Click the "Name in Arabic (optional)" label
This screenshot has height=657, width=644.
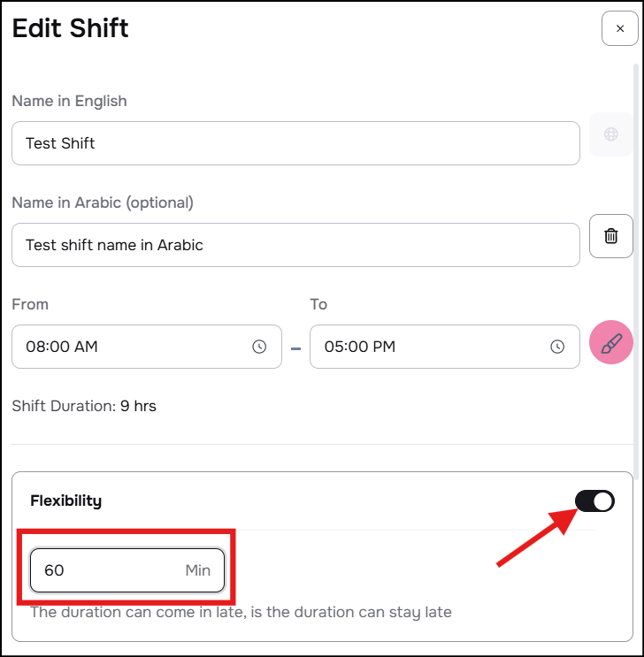[x=103, y=202]
